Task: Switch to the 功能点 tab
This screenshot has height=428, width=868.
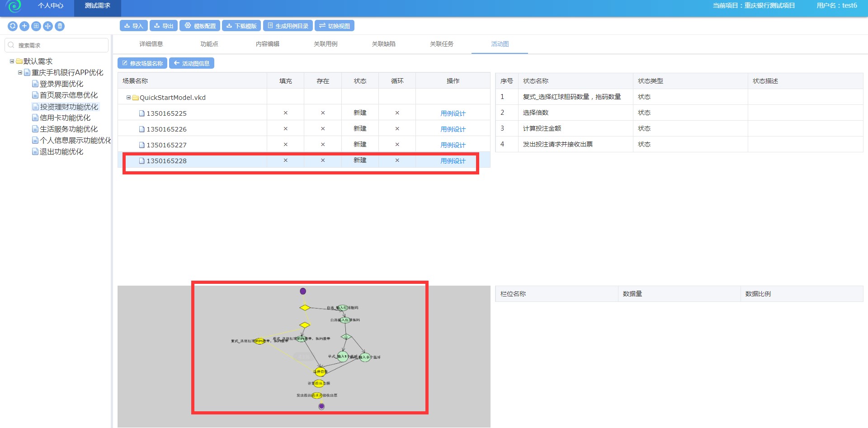Action: point(209,44)
